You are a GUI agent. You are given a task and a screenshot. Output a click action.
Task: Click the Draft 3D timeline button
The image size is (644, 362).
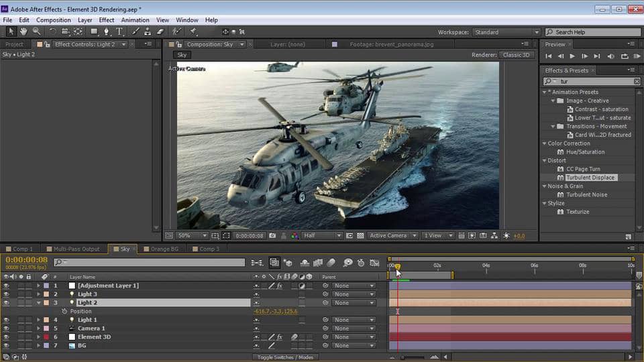(x=288, y=263)
